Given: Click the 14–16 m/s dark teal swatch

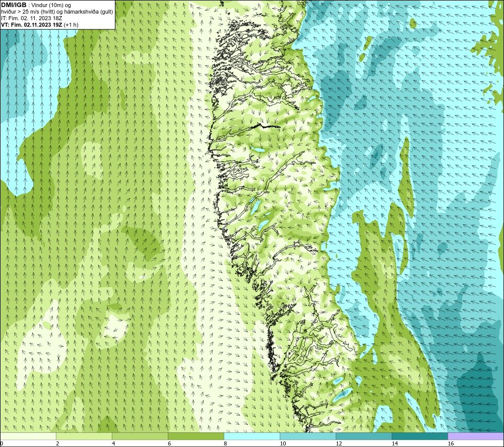Looking at the screenshot, I should (x=419, y=436).
